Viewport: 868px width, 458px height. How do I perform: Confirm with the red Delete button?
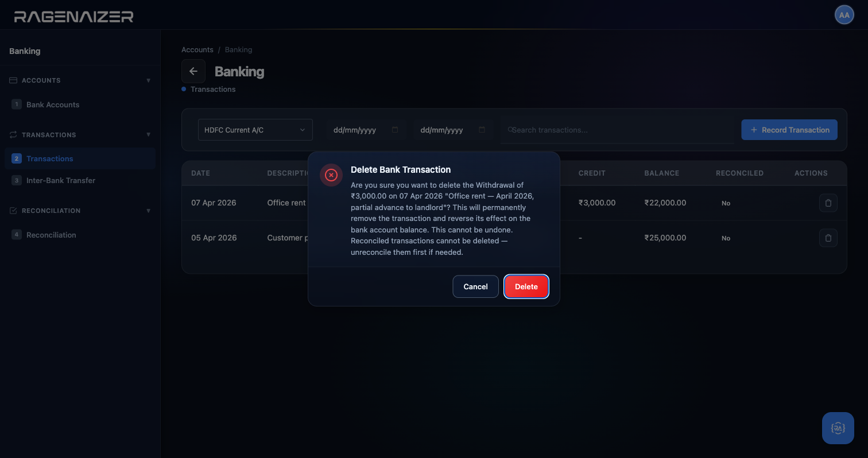coord(526,286)
